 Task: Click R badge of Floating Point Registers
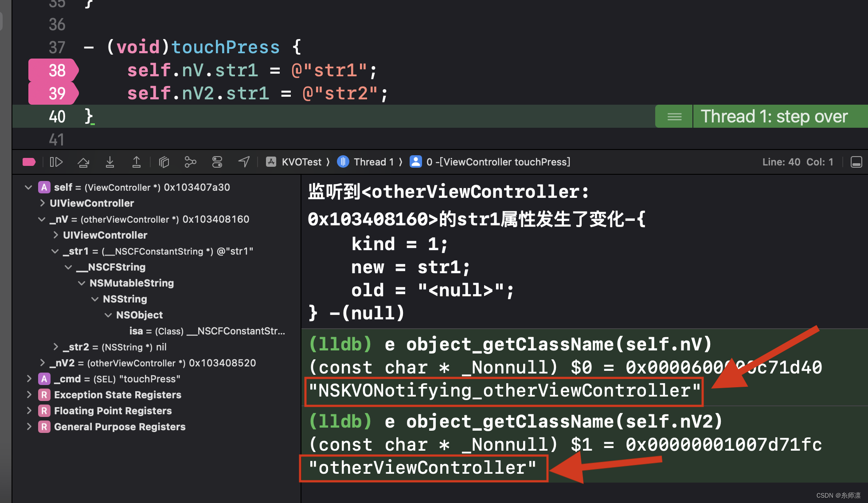coord(44,411)
